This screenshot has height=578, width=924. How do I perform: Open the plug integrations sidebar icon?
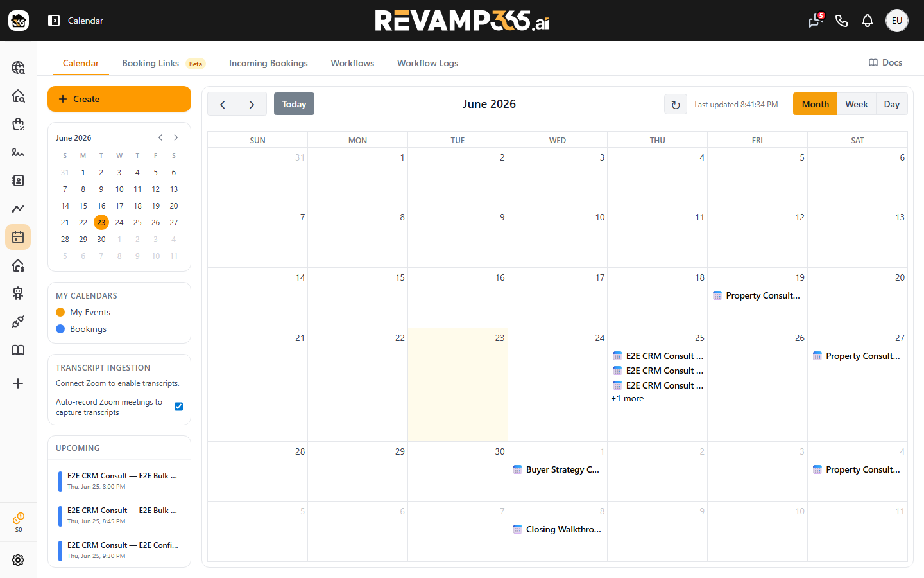tap(18, 322)
